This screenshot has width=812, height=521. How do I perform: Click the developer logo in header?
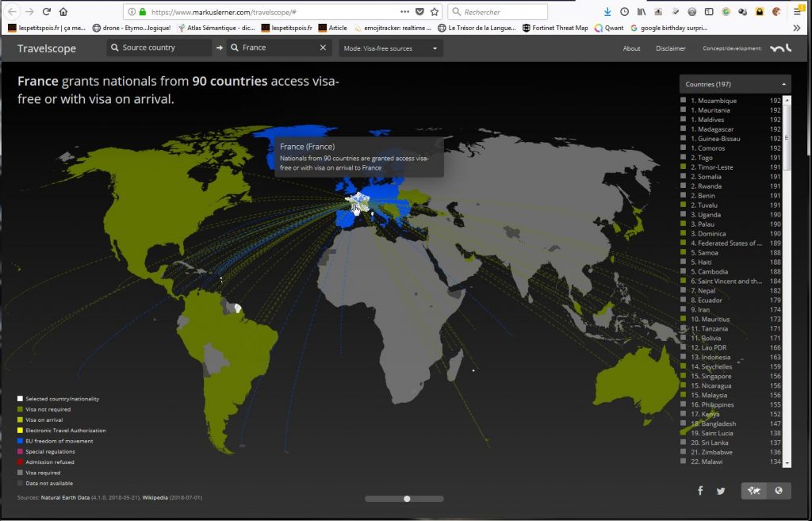pos(782,48)
